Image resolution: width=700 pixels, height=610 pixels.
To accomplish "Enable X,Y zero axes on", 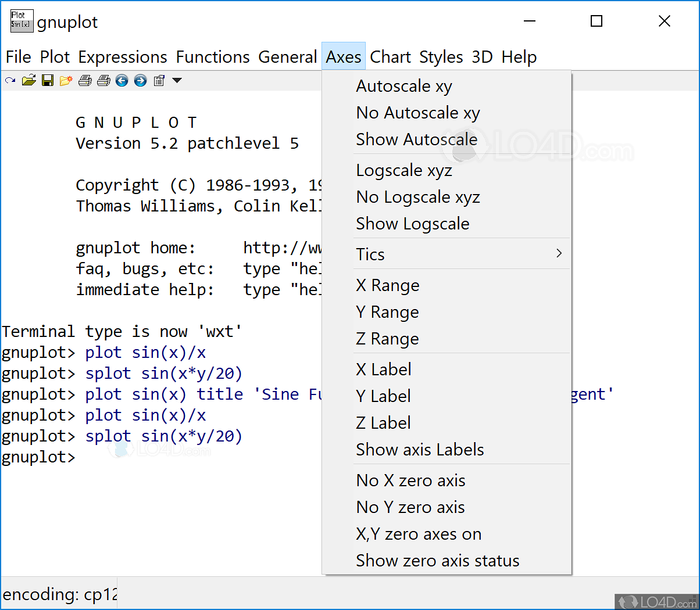I will click(419, 534).
